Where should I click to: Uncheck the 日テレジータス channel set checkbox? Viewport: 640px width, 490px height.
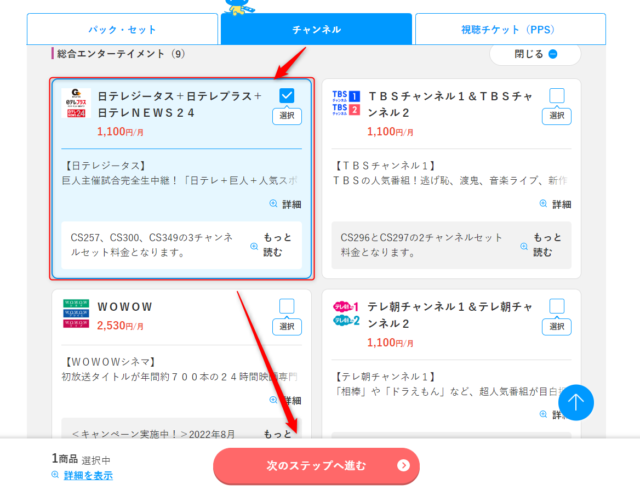(x=287, y=96)
